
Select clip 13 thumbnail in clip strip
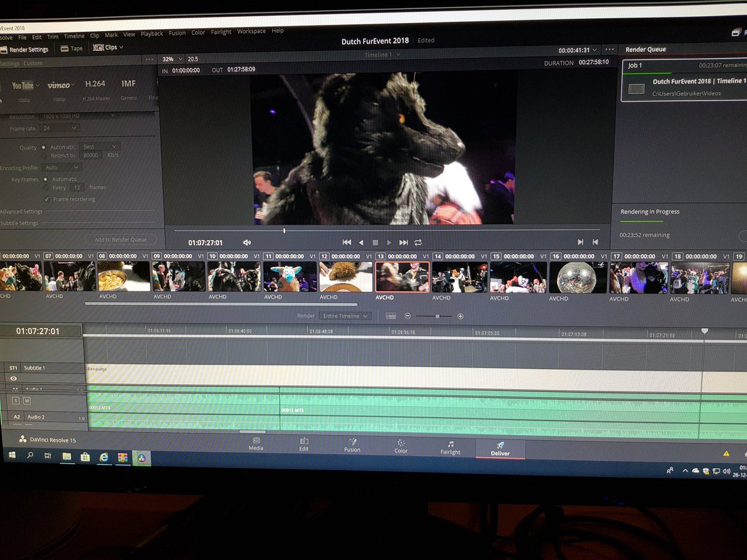[402, 277]
